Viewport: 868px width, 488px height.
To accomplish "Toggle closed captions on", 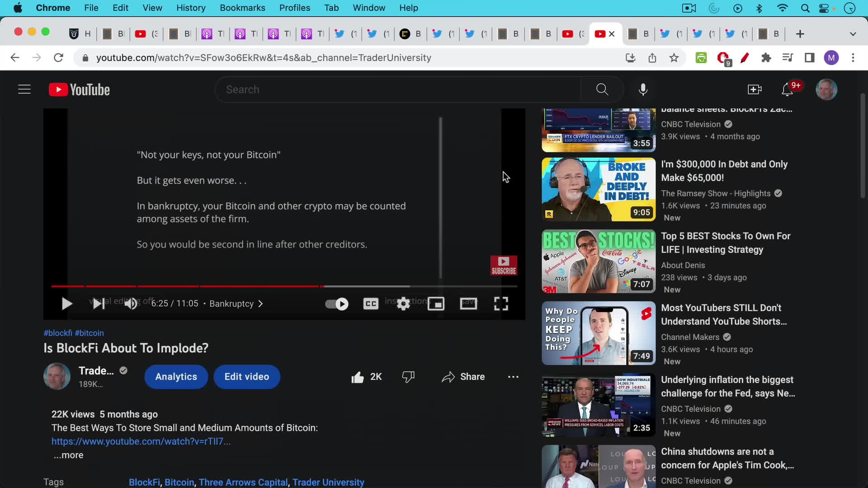I will [371, 304].
